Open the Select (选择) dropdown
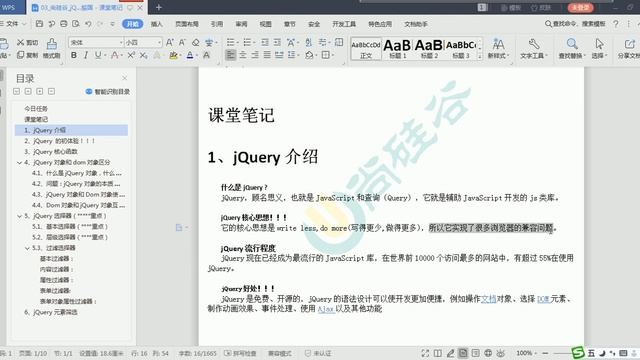This screenshot has width=640, height=360. pyautogui.click(x=599, y=48)
